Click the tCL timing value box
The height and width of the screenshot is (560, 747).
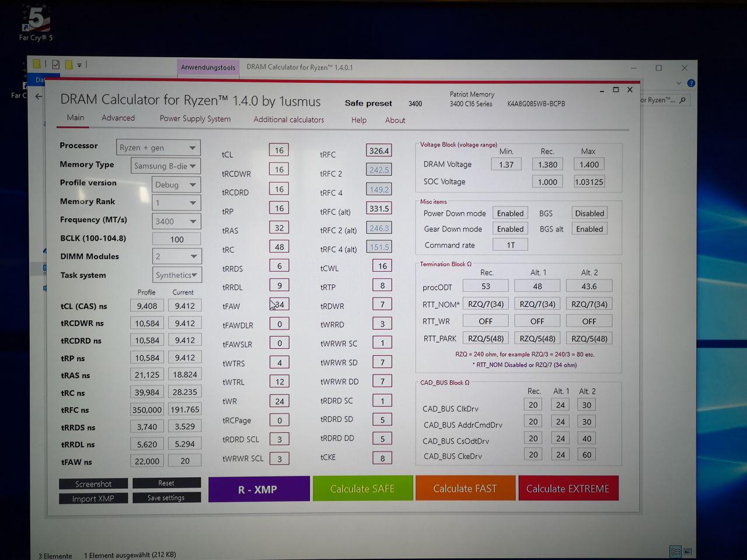(x=279, y=150)
